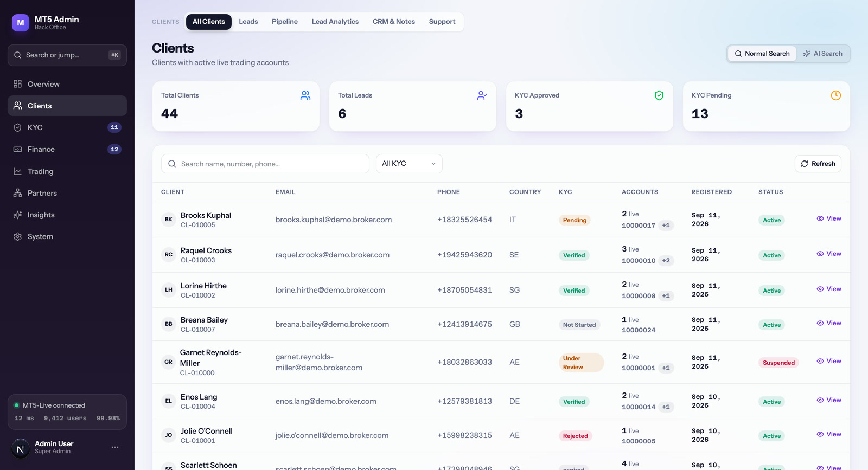Open the System settings sidebar item
Image resolution: width=868 pixels, height=470 pixels.
[67, 236]
